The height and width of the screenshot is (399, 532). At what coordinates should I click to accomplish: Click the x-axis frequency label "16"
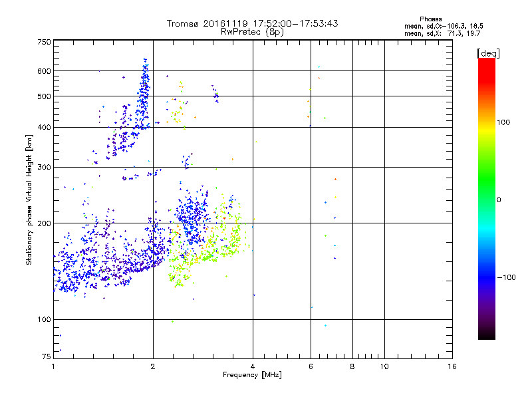pos(452,366)
